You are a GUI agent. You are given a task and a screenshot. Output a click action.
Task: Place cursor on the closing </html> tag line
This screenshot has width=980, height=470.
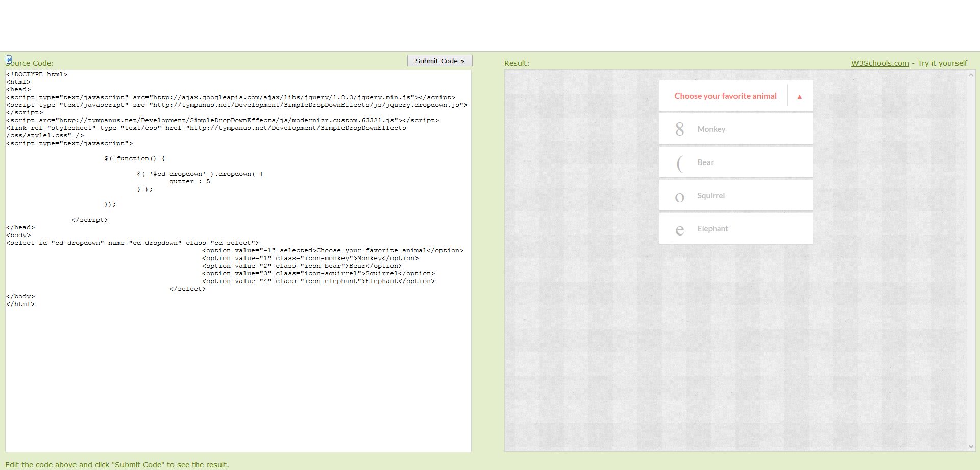[20, 304]
